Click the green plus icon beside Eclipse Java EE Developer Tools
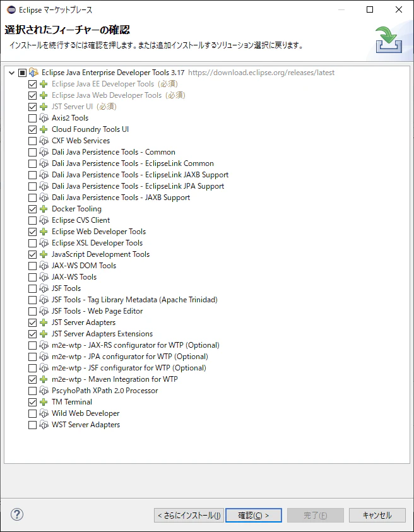 (44, 84)
